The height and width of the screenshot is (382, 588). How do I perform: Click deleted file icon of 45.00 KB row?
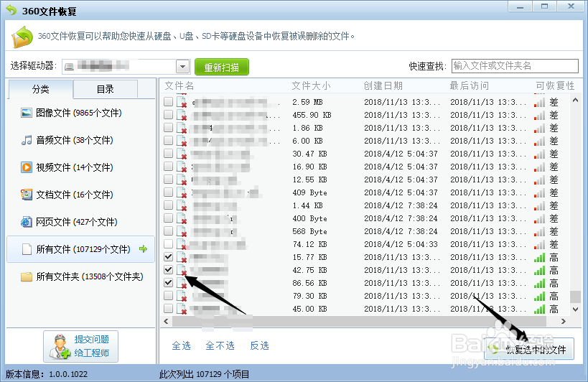(x=182, y=309)
